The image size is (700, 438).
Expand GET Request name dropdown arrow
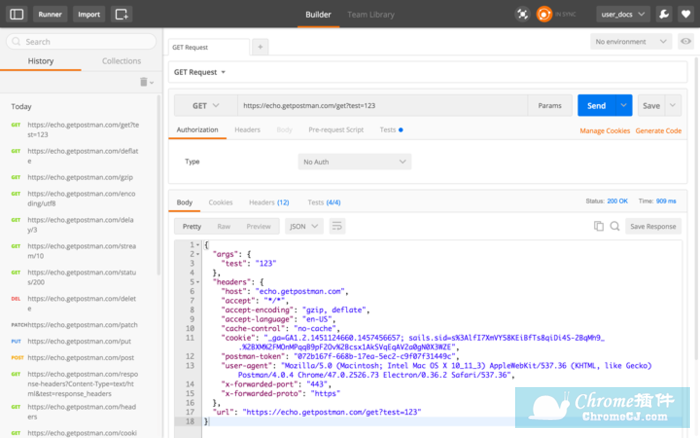pyautogui.click(x=223, y=72)
